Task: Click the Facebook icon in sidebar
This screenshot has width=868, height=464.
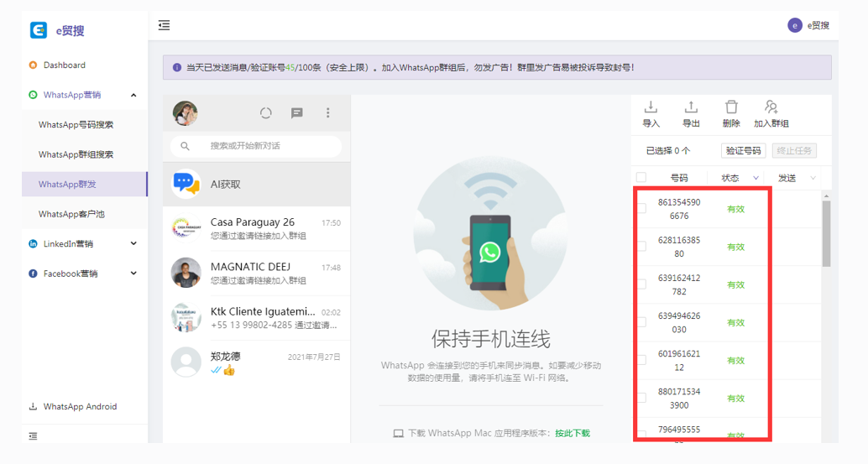Action: (34, 274)
